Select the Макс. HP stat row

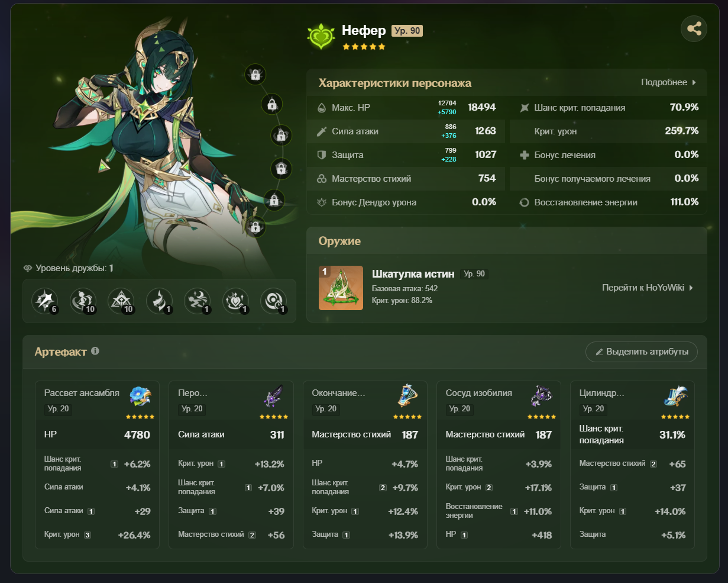coord(406,107)
